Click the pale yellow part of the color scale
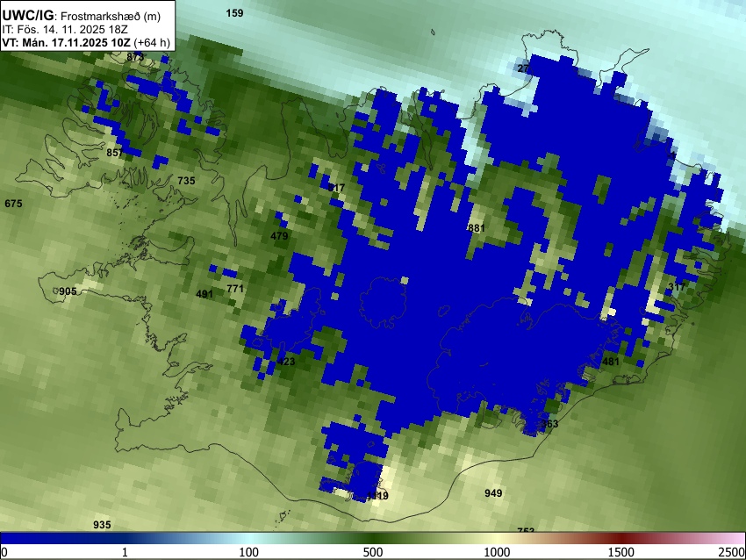Image resolution: width=746 pixels, height=560 pixels. tap(497, 539)
